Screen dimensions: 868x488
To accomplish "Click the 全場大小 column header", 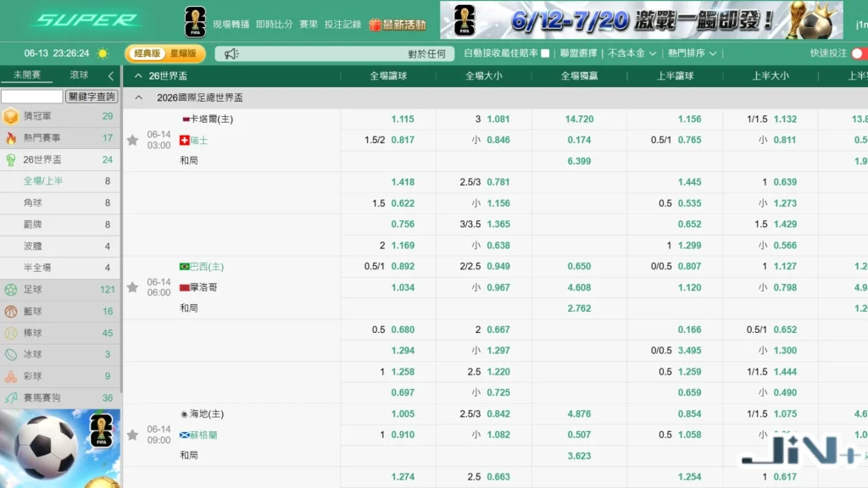I will tap(484, 75).
